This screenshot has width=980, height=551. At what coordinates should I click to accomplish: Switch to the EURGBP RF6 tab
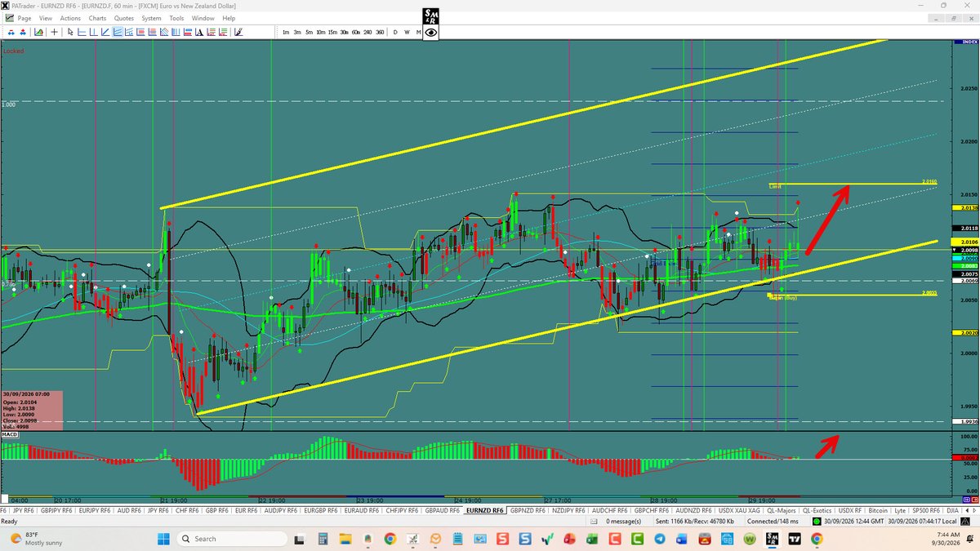coord(321,510)
